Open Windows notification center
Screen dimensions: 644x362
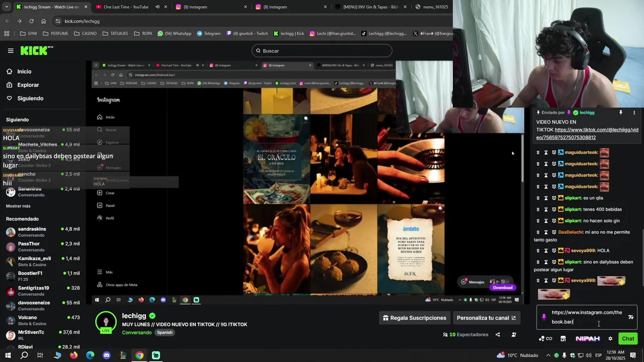click(x=633, y=355)
